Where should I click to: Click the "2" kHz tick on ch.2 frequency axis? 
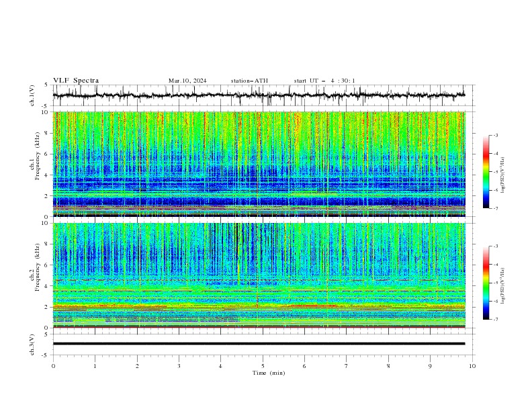tap(48, 307)
